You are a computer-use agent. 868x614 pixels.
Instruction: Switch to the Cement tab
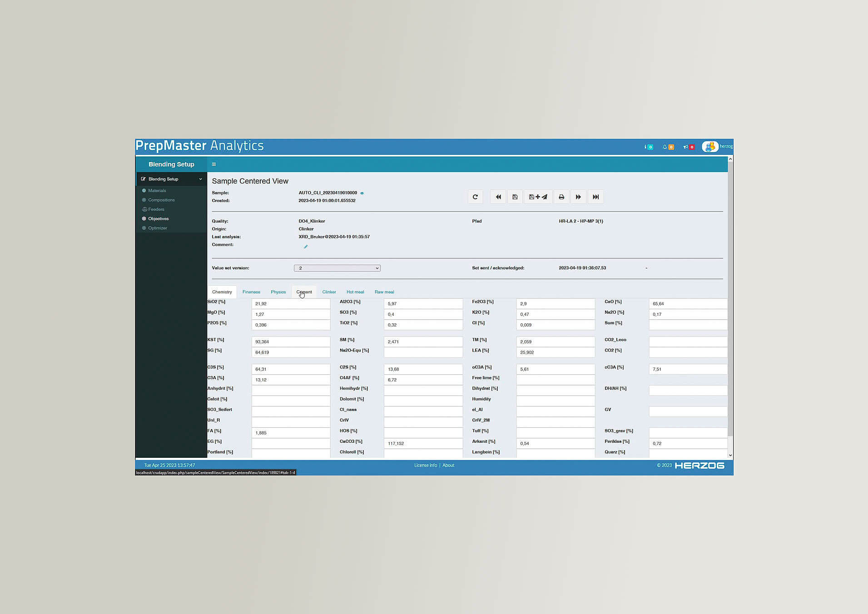pyautogui.click(x=304, y=292)
